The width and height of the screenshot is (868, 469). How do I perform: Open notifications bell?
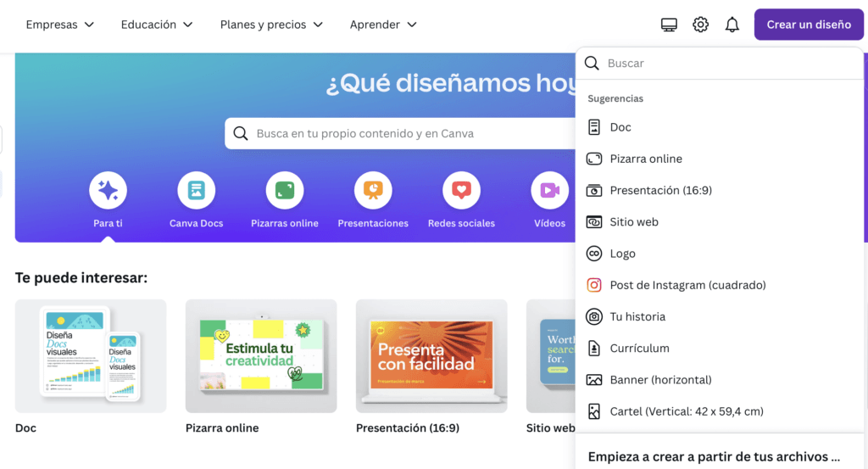pyautogui.click(x=732, y=25)
